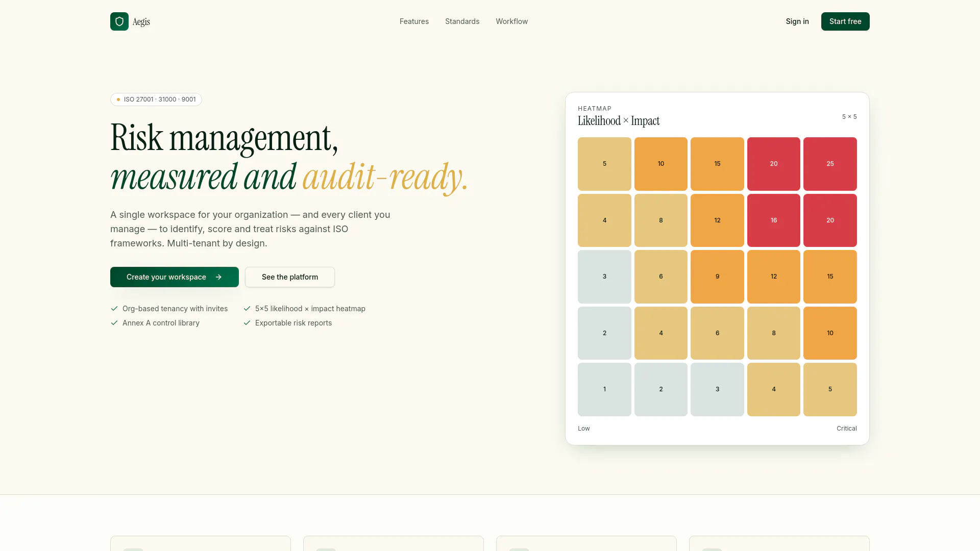This screenshot has width=980, height=551.
Task: Select the orange heatmap cell 9
Action: [x=717, y=277]
